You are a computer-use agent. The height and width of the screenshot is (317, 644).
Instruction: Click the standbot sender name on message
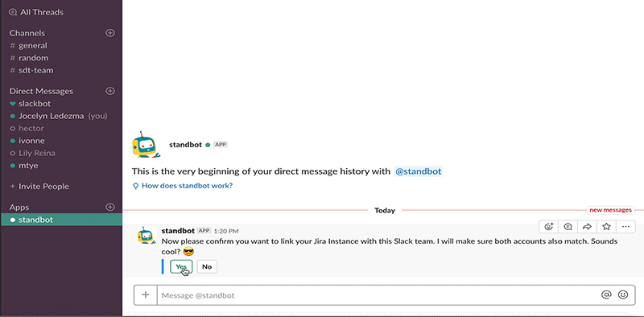pos(178,231)
